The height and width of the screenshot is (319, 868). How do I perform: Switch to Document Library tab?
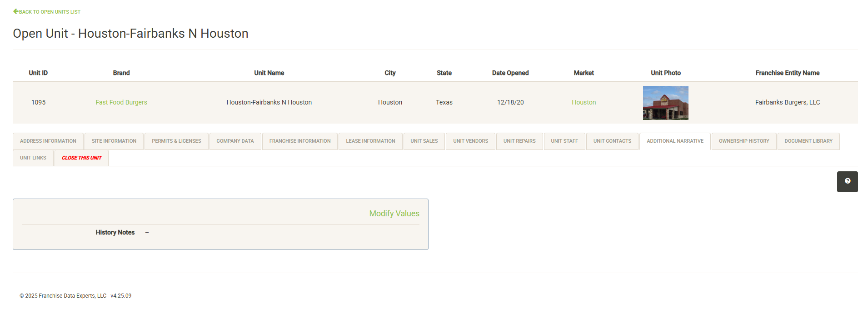(808, 141)
